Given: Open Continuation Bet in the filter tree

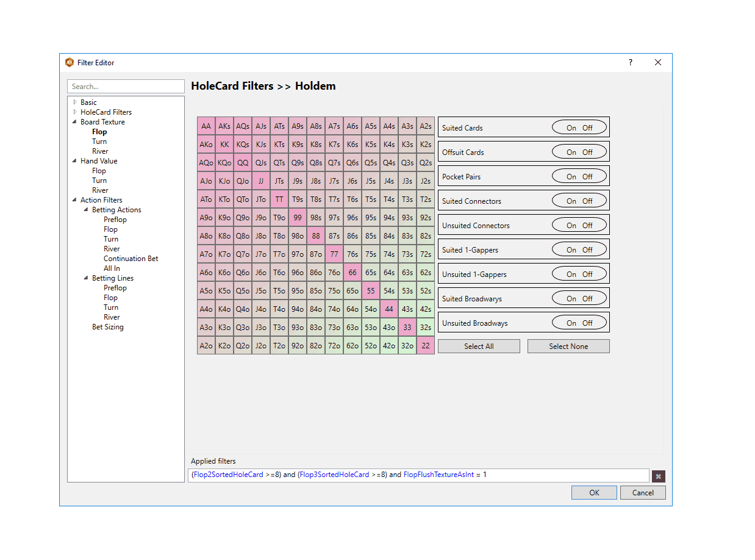Looking at the screenshot, I should pyautogui.click(x=131, y=259).
